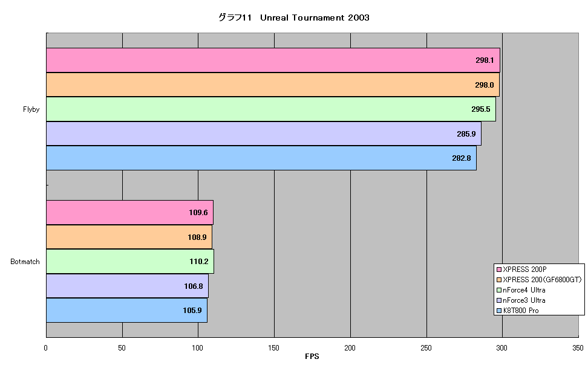Viewport: 588px width, 365px height.
Task: Click the pink XPRESS 200P legend swatch
Action: (499, 270)
